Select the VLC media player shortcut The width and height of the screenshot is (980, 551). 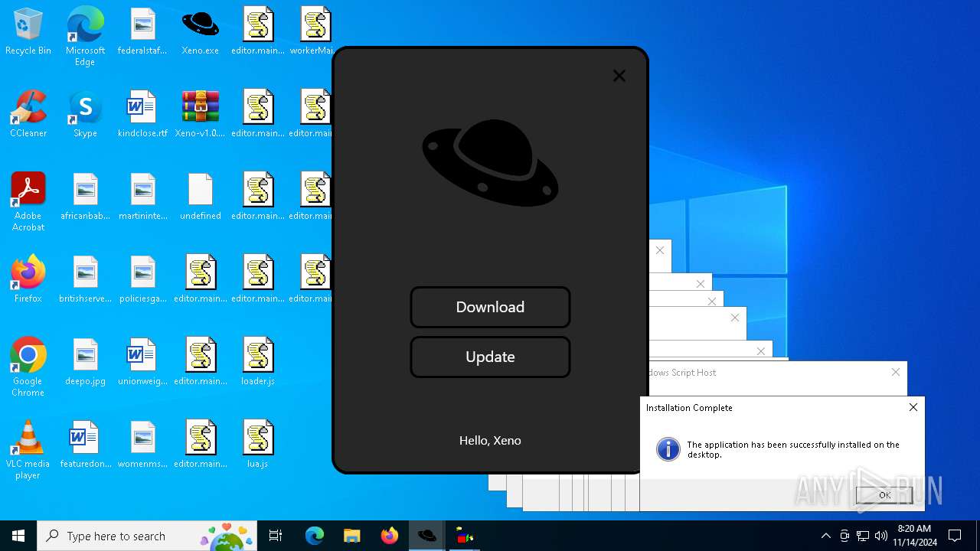click(28, 449)
